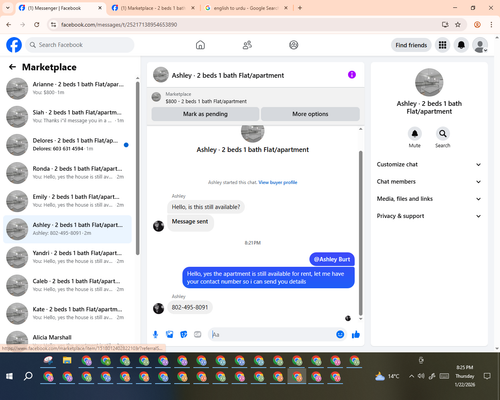Search in conversation using magnifier icon
This screenshot has width=500, height=400.
[x=443, y=134]
